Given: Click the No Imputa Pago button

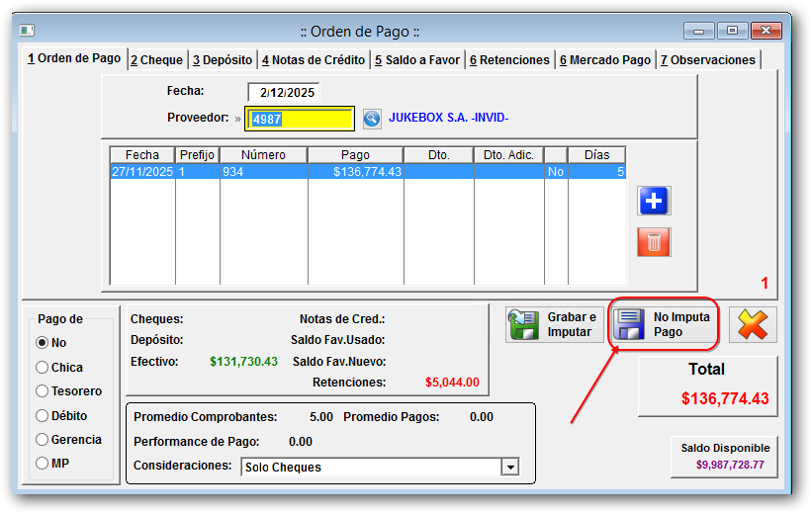Looking at the screenshot, I should click(x=663, y=324).
